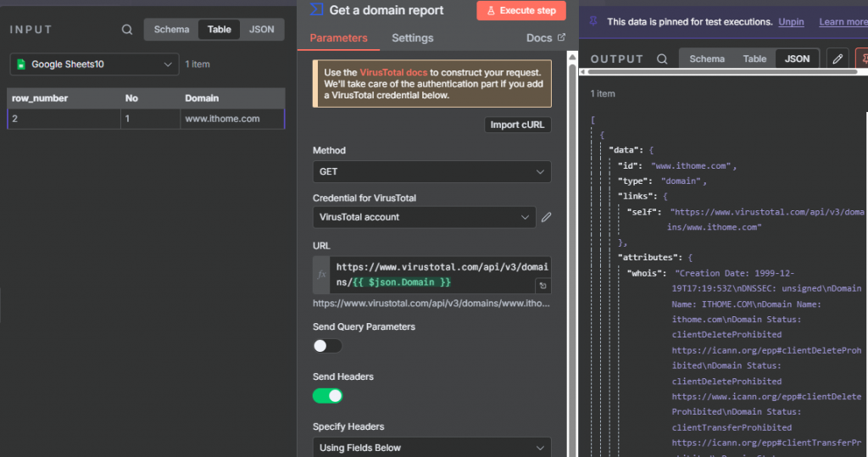Follow the Learn more link

[x=843, y=21]
